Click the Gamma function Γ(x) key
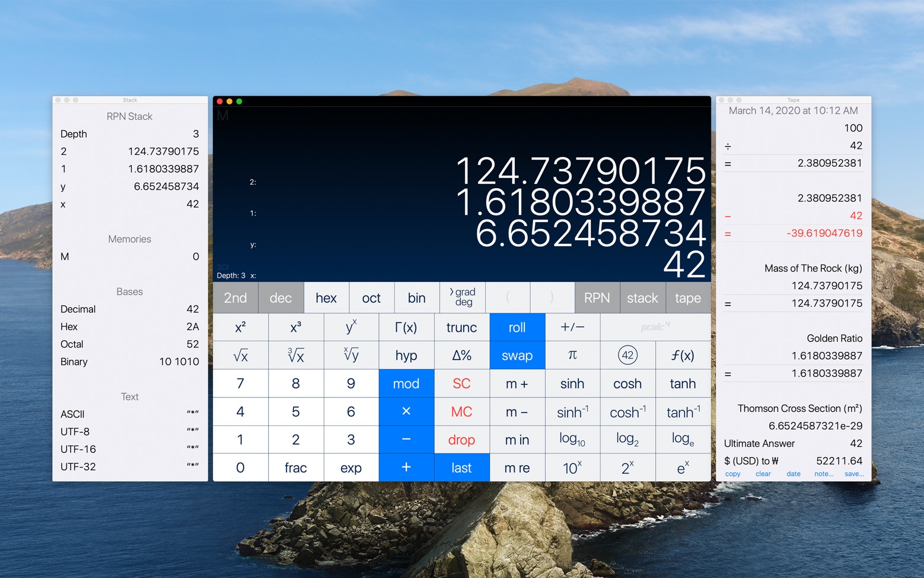The height and width of the screenshot is (578, 924). [x=406, y=327]
